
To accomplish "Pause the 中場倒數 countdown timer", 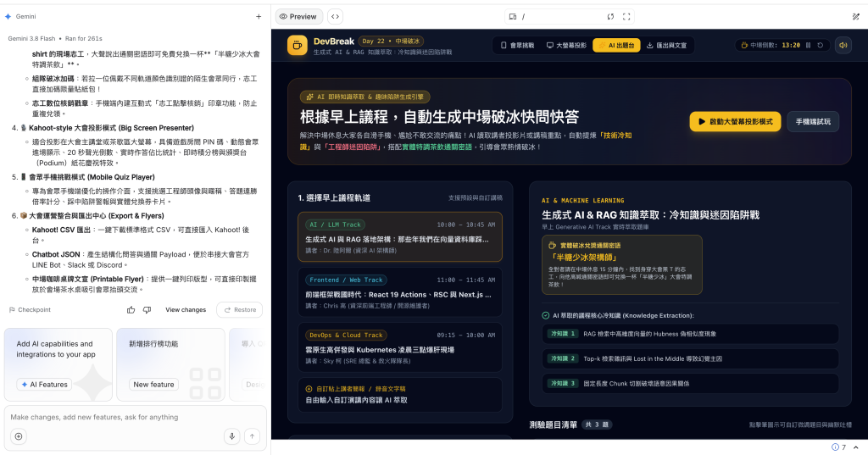I will pyautogui.click(x=808, y=46).
